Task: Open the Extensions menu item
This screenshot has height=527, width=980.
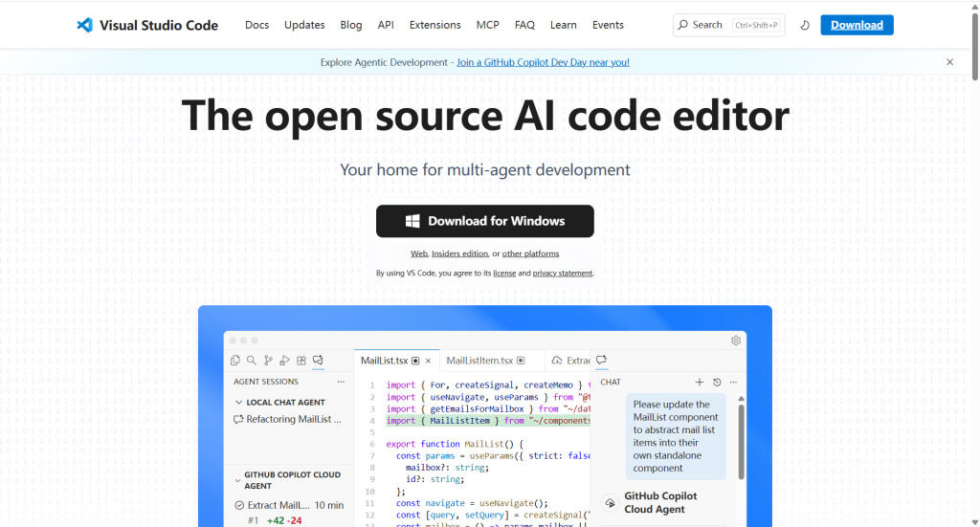Action: coord(434,25)
